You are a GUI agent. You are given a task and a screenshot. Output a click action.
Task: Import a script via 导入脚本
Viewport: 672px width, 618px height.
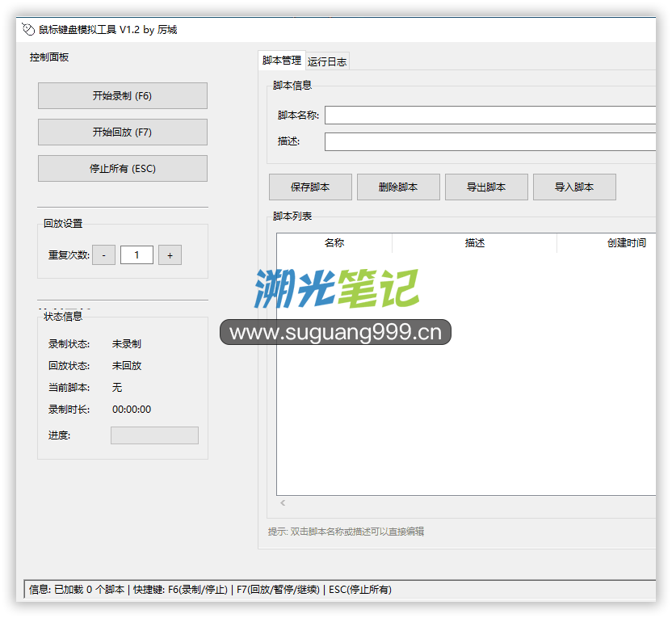click(574, 187)
